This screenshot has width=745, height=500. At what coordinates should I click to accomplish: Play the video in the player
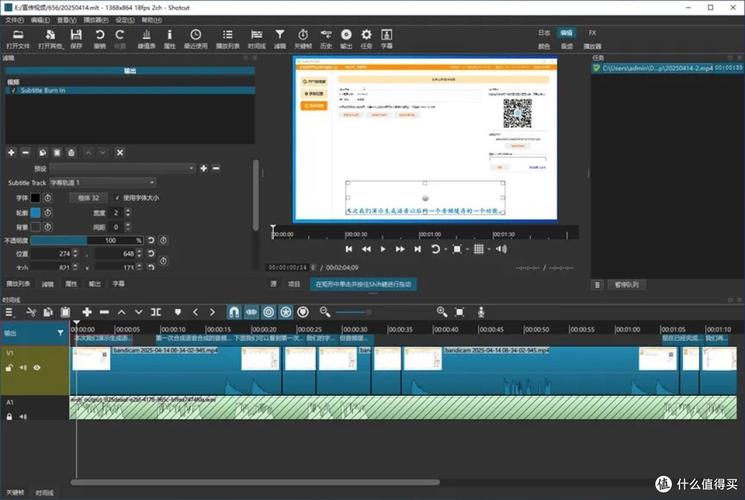[383, 249]
